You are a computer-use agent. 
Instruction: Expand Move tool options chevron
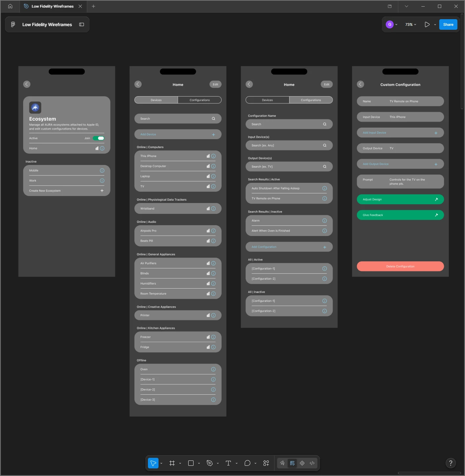coord(161,463)
